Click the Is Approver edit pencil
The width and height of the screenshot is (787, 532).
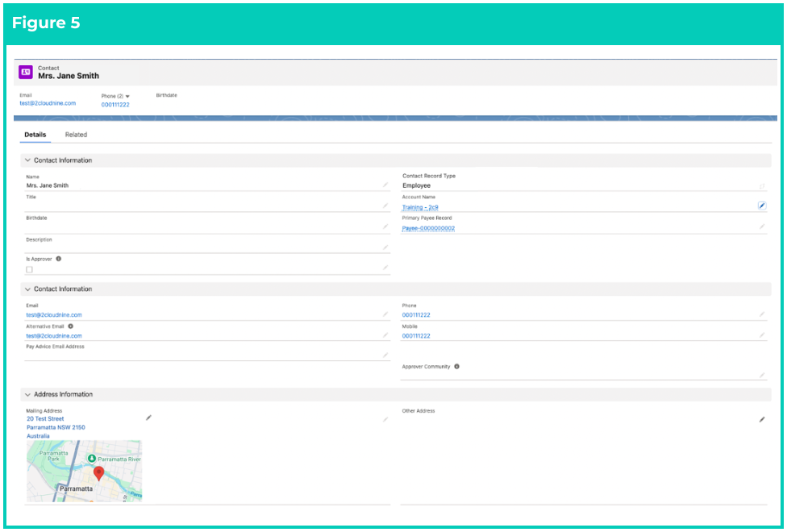385,268
